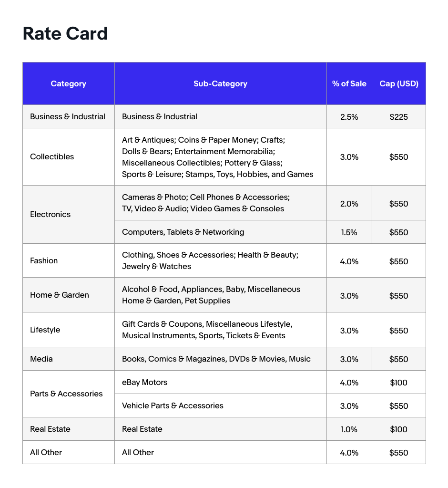Click the Home & Garden category cell
The height and width of the screenshot is (488, 448).
click(x=60, y=295)
